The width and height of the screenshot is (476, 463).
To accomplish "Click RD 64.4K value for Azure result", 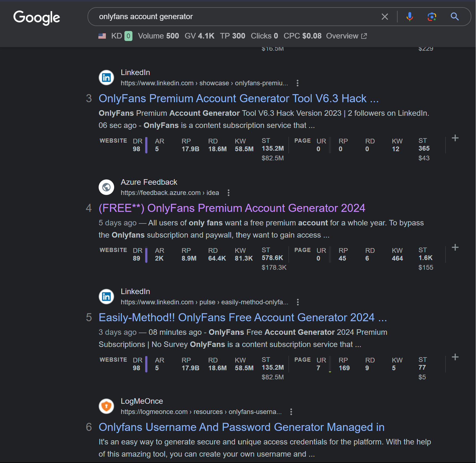I will coord(217,258).
